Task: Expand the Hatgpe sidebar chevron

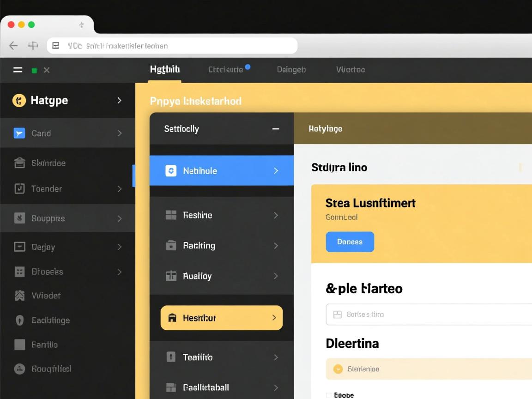Action: pos(119,100)
